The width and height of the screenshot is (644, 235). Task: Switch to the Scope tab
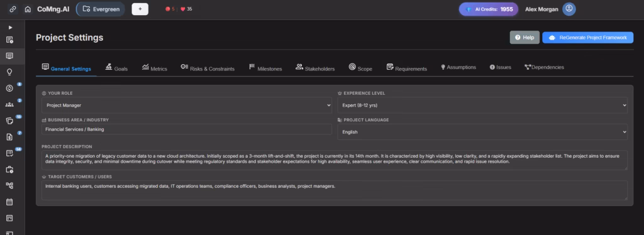[x=360, y=68]
